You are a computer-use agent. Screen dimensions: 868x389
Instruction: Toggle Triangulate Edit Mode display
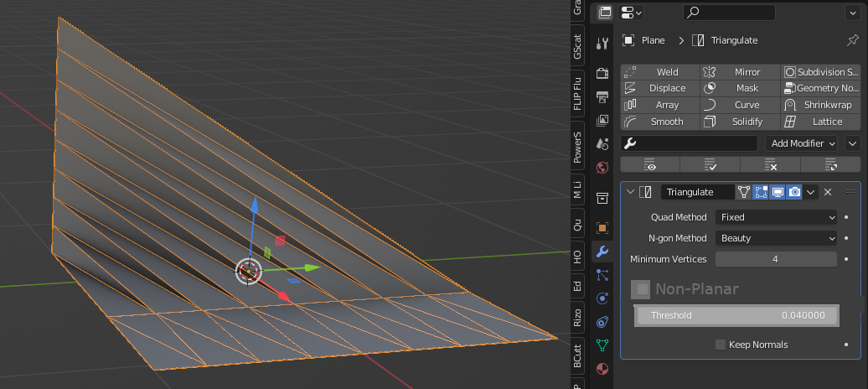tap(761, 192)
